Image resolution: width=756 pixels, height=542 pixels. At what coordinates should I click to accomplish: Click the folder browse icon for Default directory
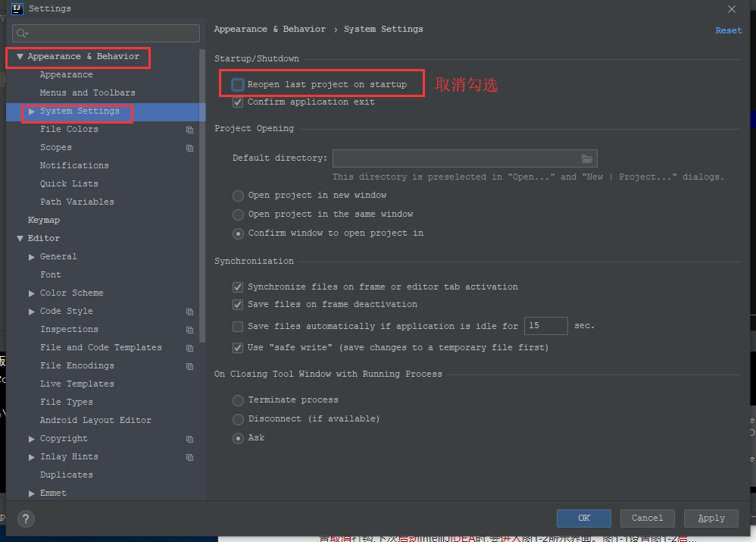[x=587, y=158]
